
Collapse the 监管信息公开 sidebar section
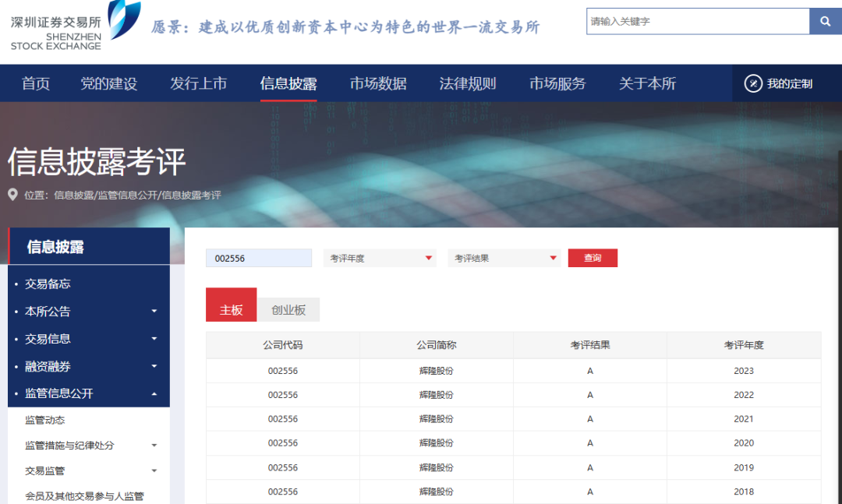pyautogui.click(x=154, y=394)
